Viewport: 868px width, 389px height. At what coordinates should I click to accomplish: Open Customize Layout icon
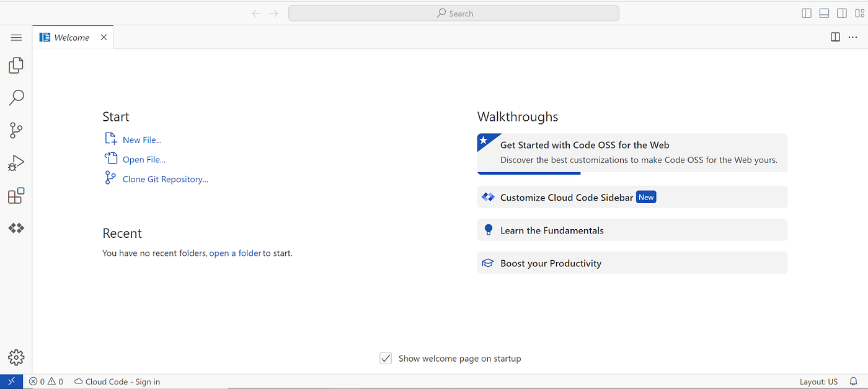coord(859,13)
